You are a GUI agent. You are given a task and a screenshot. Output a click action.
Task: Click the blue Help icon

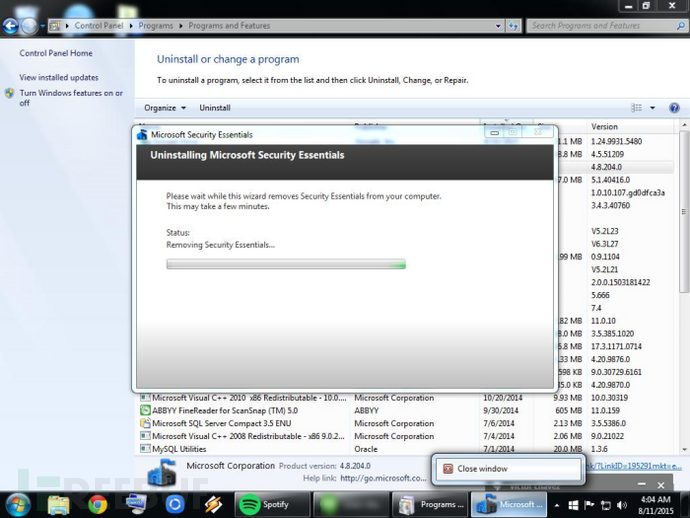click(x=674, y=108)
